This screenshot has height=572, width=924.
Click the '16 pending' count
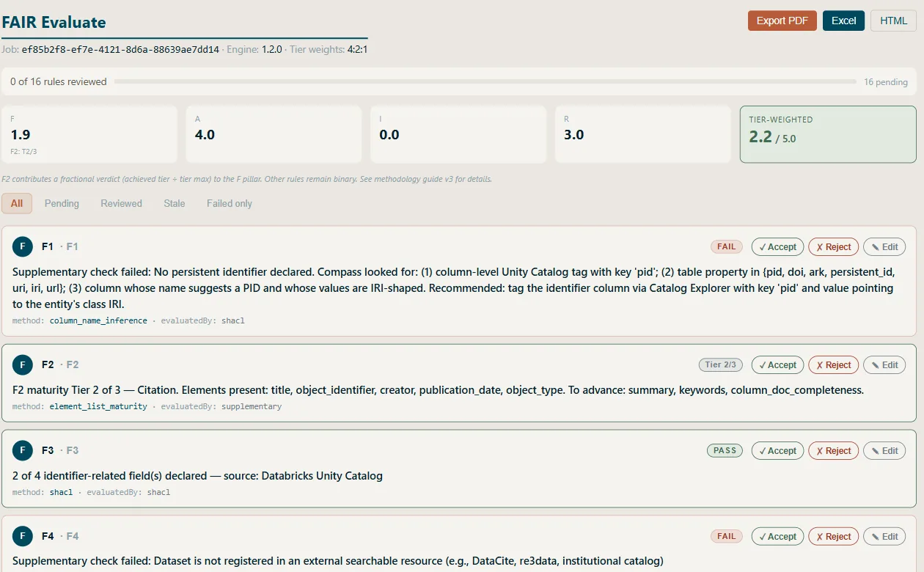pyautogui.click(x=886, y=82)
